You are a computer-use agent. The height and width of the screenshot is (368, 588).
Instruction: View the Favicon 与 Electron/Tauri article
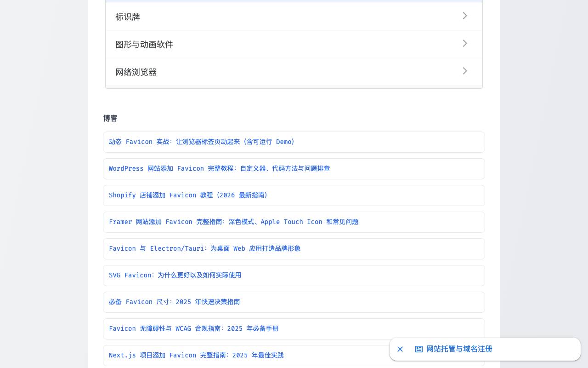coord(204,248)
